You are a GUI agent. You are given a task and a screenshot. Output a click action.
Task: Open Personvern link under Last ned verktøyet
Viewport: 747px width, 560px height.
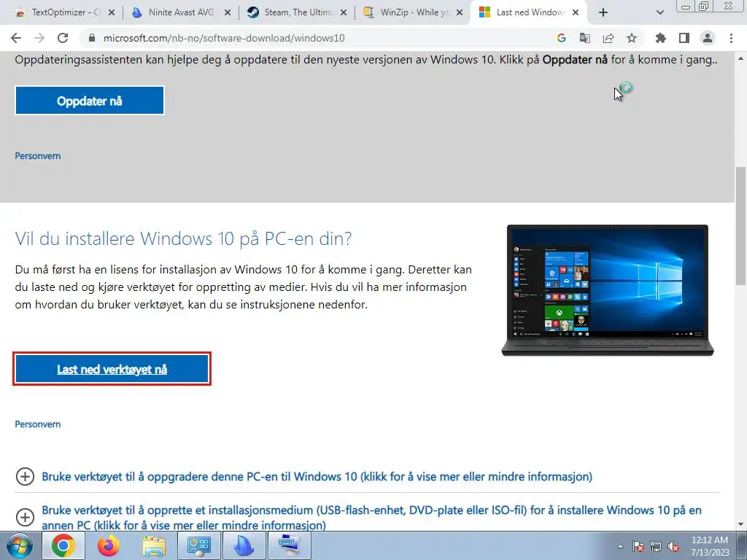[x=38, y=424]
